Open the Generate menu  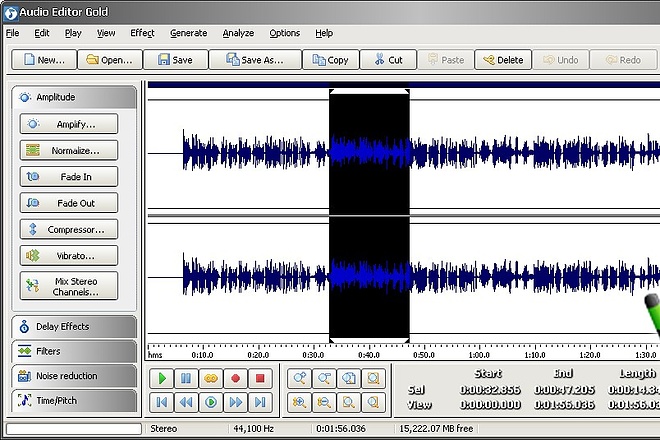pyautogui.click(x=189, y=33)
